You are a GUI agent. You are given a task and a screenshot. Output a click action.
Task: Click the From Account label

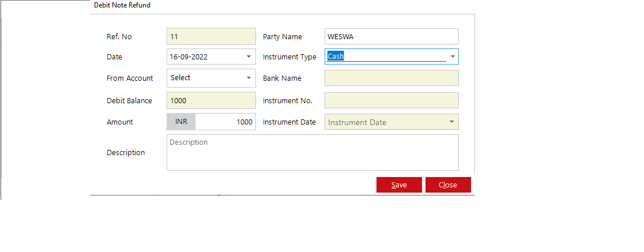tap(130, 78)
